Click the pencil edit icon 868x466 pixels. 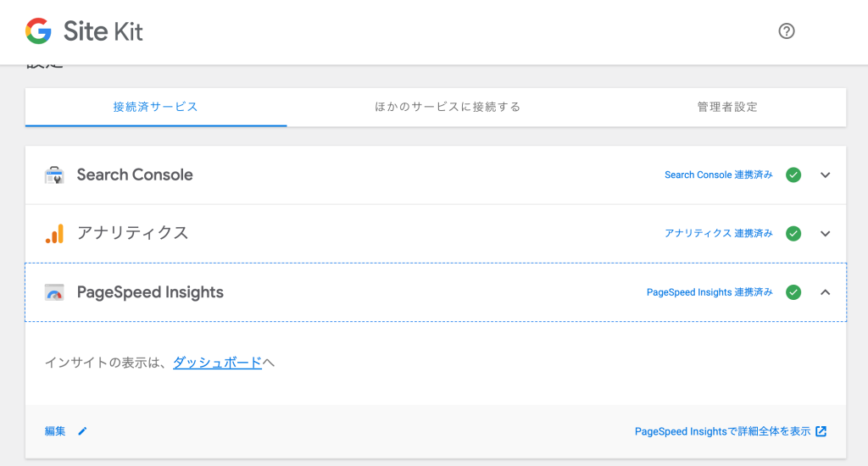(82, 431)
